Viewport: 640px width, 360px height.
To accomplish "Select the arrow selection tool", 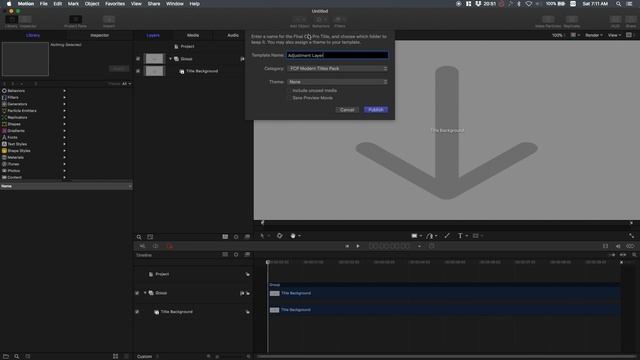I will click(x=262, y=236).
